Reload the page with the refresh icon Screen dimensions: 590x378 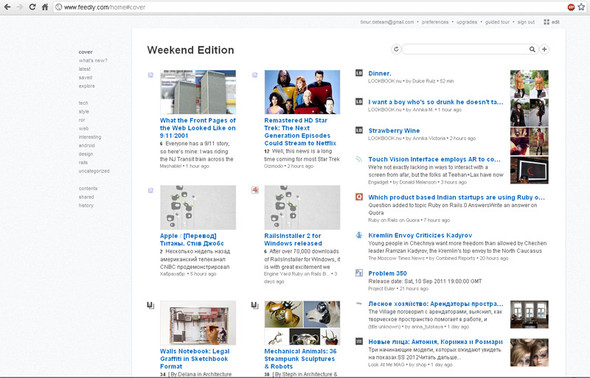(x=32, y=7)
